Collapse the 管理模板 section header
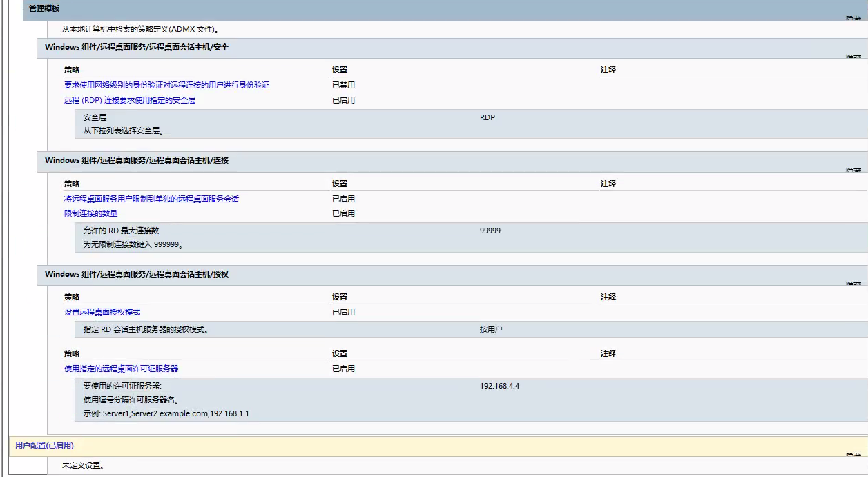The image size is (868, 477). [44, 8]
